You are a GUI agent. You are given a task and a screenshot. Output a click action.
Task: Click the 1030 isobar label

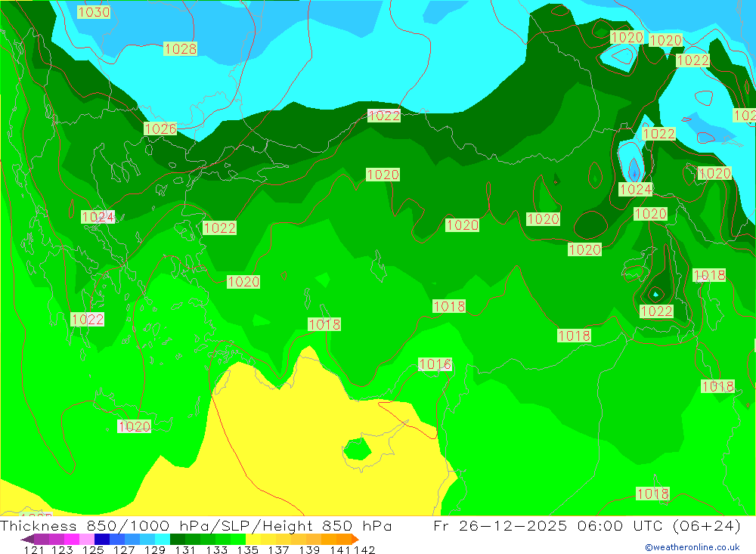click(94, 12)
